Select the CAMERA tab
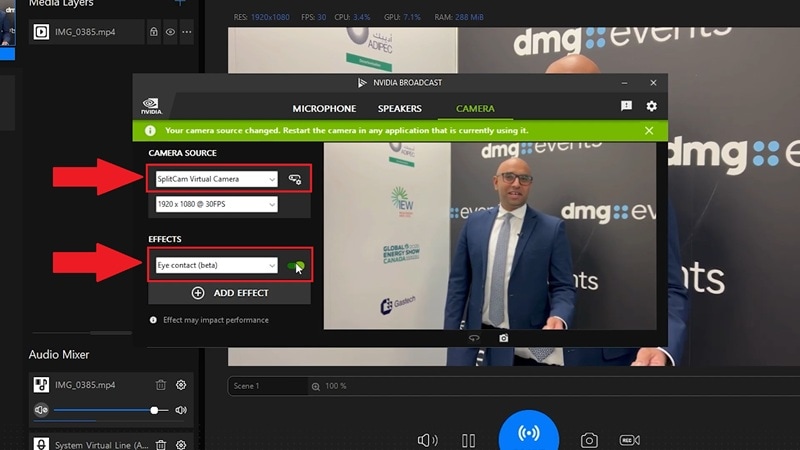 pyautogui.click(x=475, y=109)
